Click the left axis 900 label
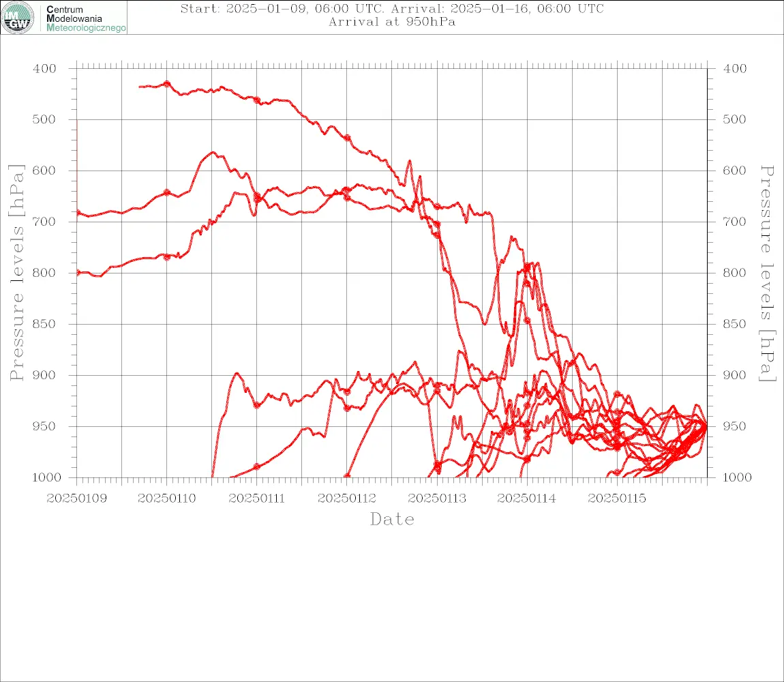This screenshot has width=784, height=682. pyautogui.click(x=44, y=375)
